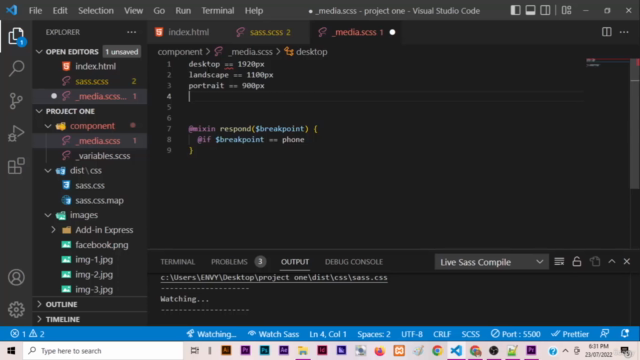
Task: Switch to the TERMINAL panel tab
Action: coord(178,262)
